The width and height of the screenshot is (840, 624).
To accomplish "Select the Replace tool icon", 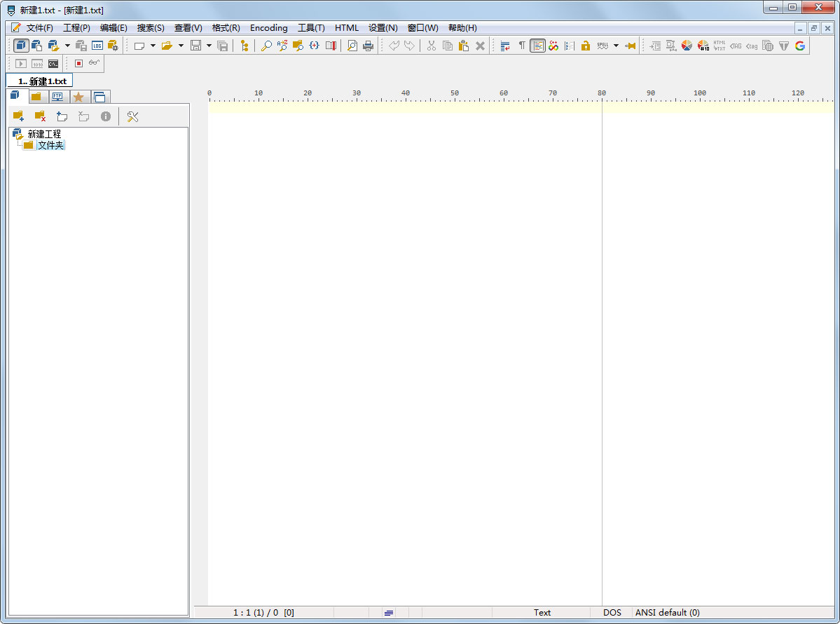I will 282,45.
